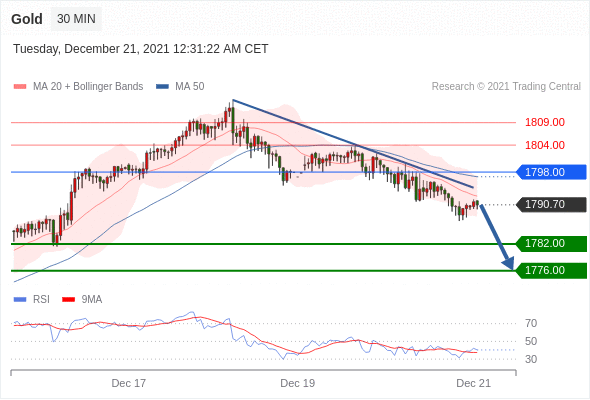The height and width of the screenshot is (400, 590).
Task: Click the 1798.00 pivot price tag
Action: click(x=551, y=172)
